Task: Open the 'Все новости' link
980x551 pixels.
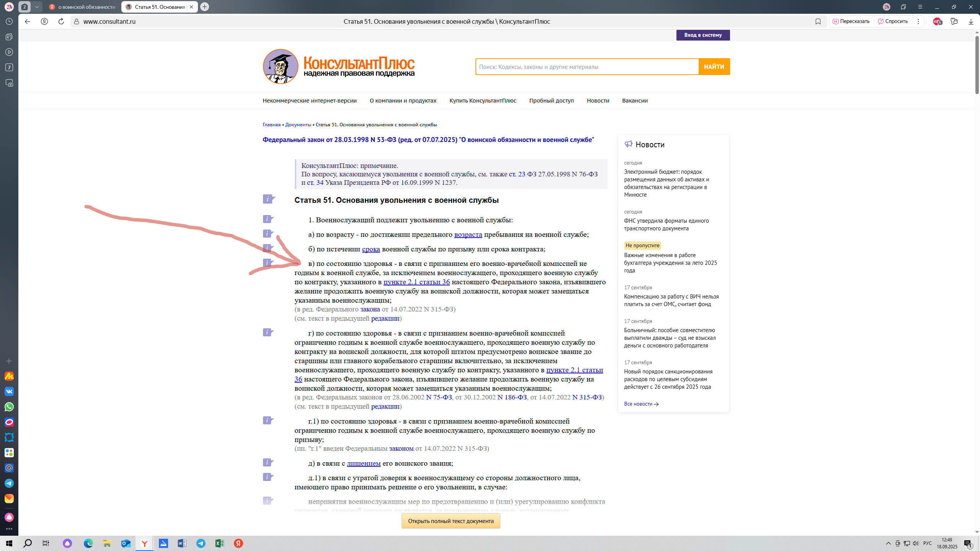Action: (641, 404)
